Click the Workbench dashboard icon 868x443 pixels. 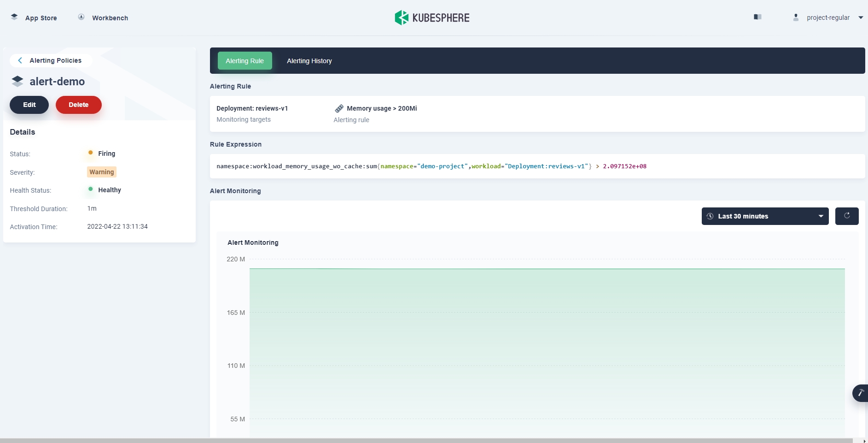pyautogui.click(x=81, y=17)
